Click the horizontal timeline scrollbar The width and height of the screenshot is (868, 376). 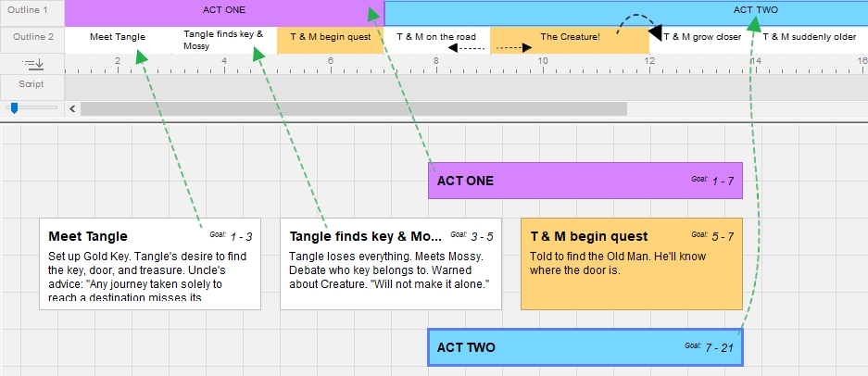(352, 108)
